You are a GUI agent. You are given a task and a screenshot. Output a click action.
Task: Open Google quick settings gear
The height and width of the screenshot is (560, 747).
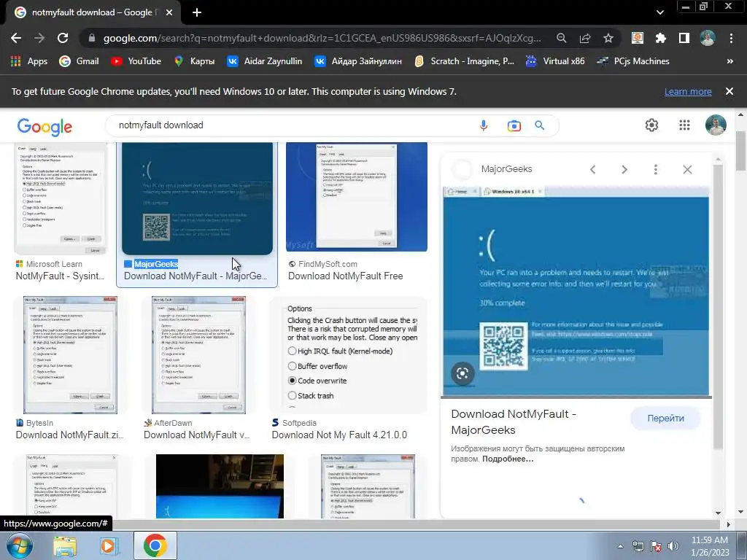(651, 125)
